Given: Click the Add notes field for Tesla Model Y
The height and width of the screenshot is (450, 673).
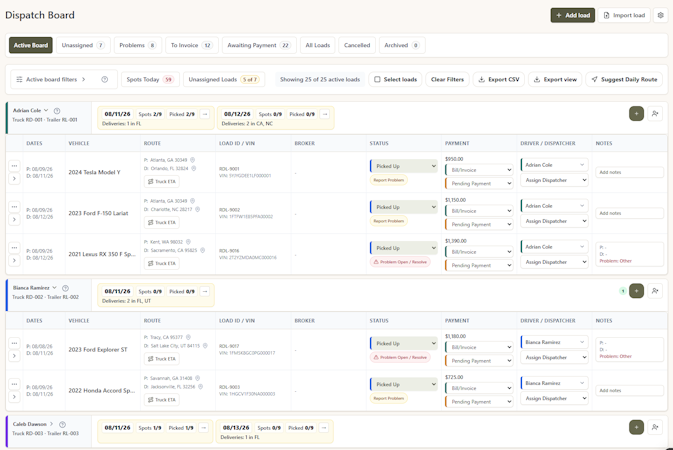Looking at the screenshot, I should [629, 172].
